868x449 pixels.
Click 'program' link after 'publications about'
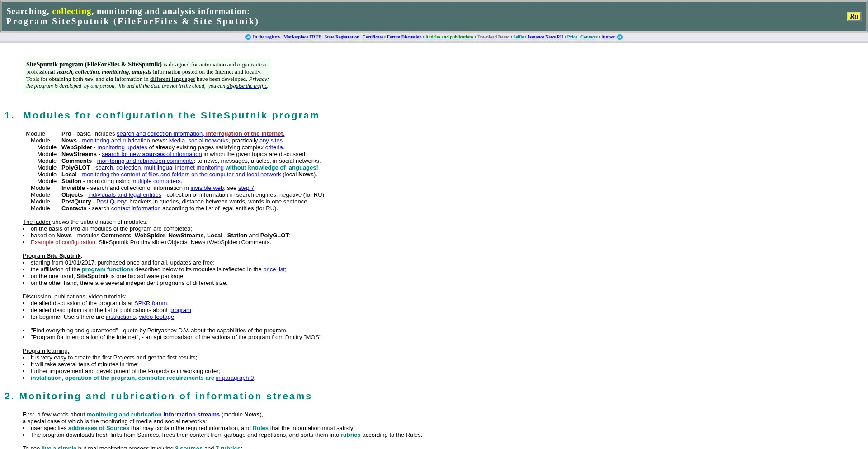[x=180, y=310]
